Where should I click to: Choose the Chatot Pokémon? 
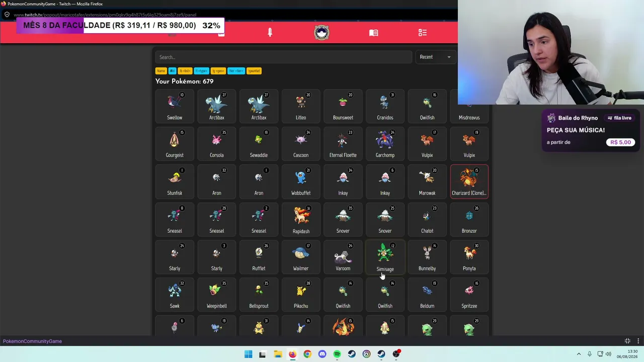(427, 220)
